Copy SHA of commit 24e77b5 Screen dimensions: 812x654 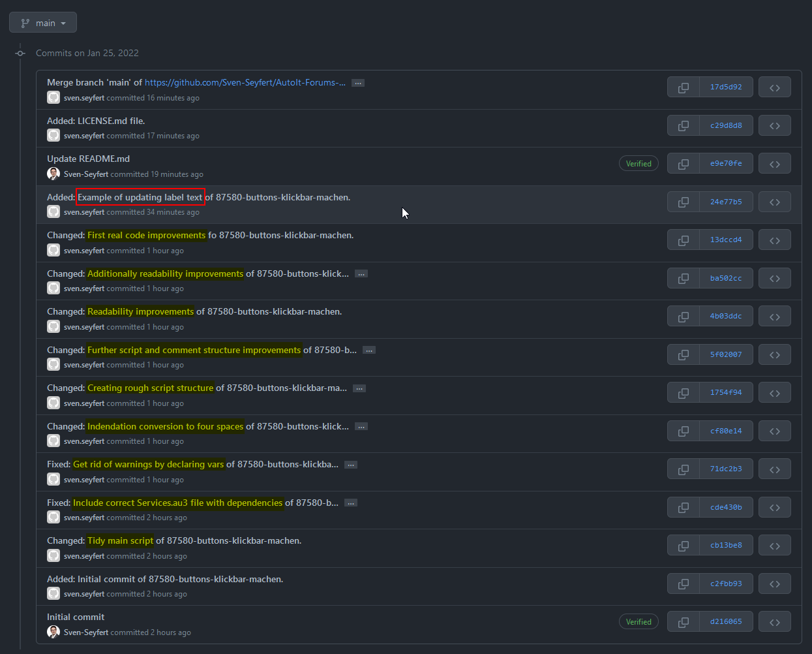point(684,202)
